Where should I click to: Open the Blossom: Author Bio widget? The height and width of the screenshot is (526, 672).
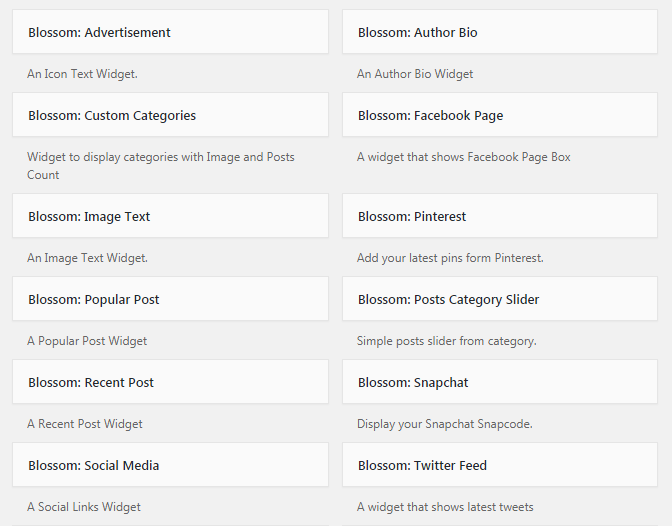click(499, 33)
